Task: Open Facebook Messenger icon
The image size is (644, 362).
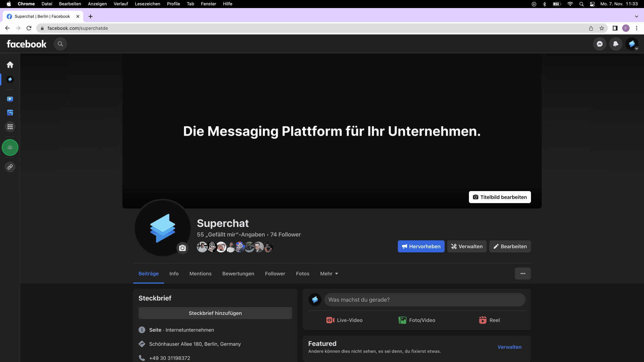Action: [599, 44]
